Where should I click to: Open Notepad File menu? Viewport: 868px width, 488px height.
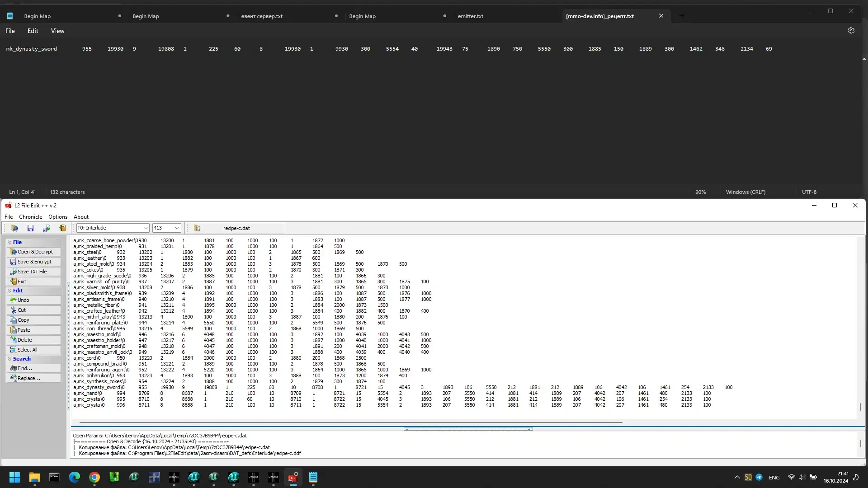(10, 31)
